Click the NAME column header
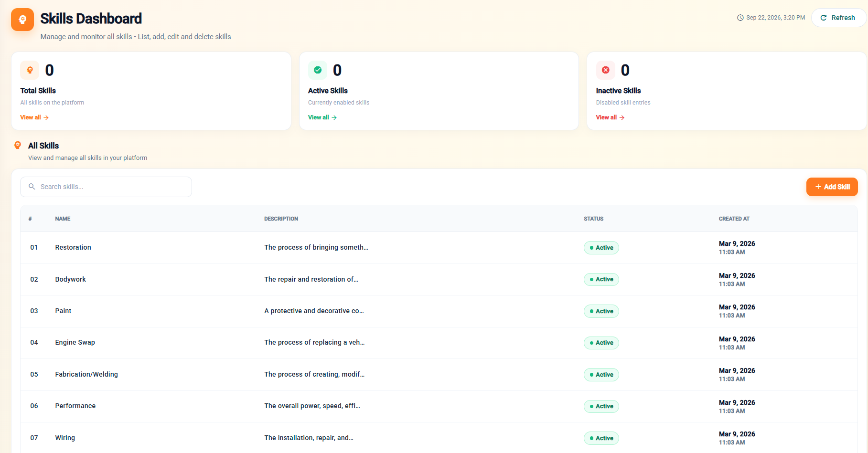The height and width of the screenshot is (453, 868). click(63, 219)
